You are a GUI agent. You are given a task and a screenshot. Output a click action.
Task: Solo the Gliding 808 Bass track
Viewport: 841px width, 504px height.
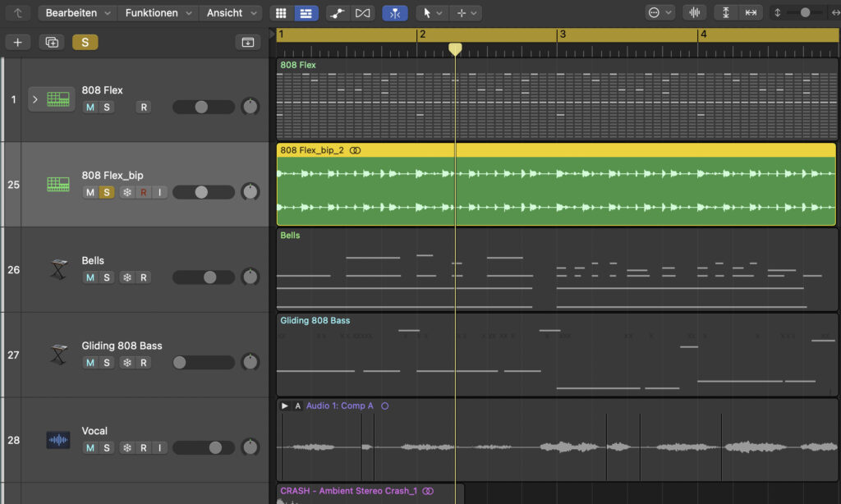click(x=107, y=363)
